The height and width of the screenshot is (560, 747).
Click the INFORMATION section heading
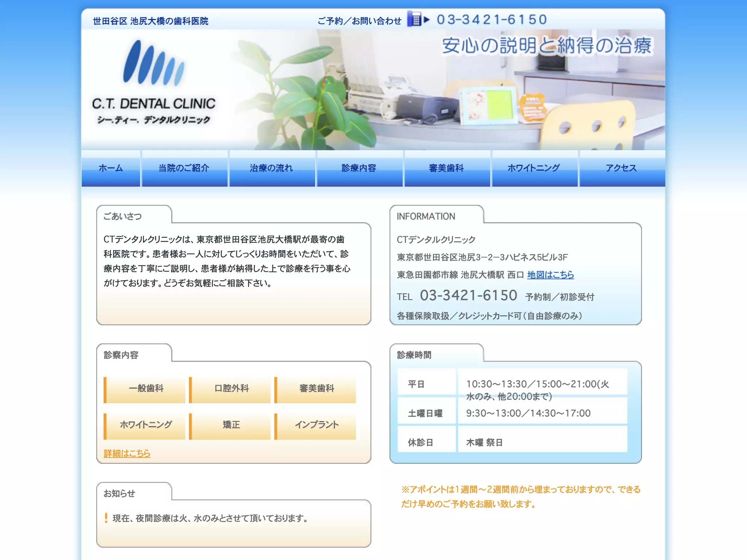[426, 216]
